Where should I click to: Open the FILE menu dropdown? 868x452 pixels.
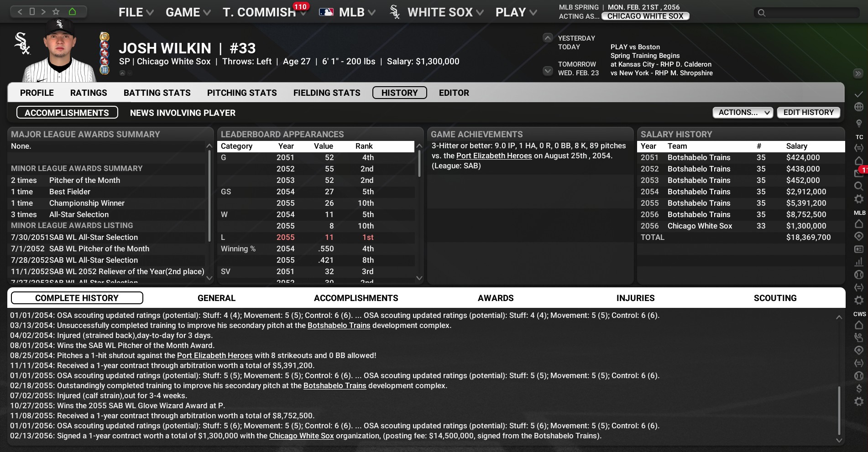136,12
